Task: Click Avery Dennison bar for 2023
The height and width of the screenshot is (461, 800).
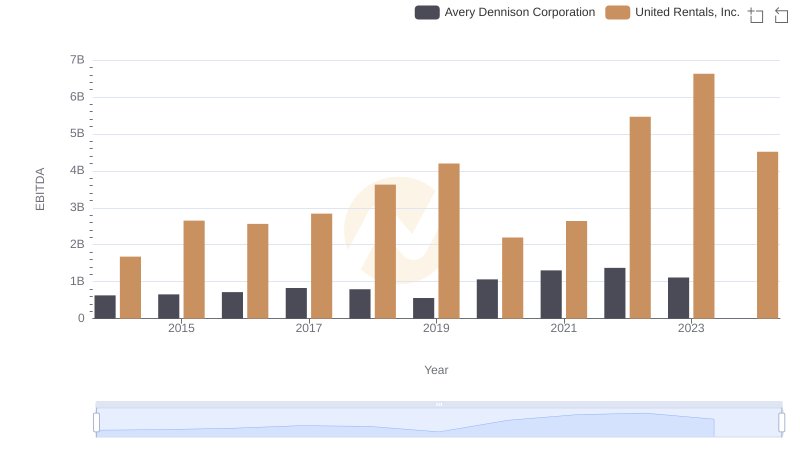Action: click(678, 298)
